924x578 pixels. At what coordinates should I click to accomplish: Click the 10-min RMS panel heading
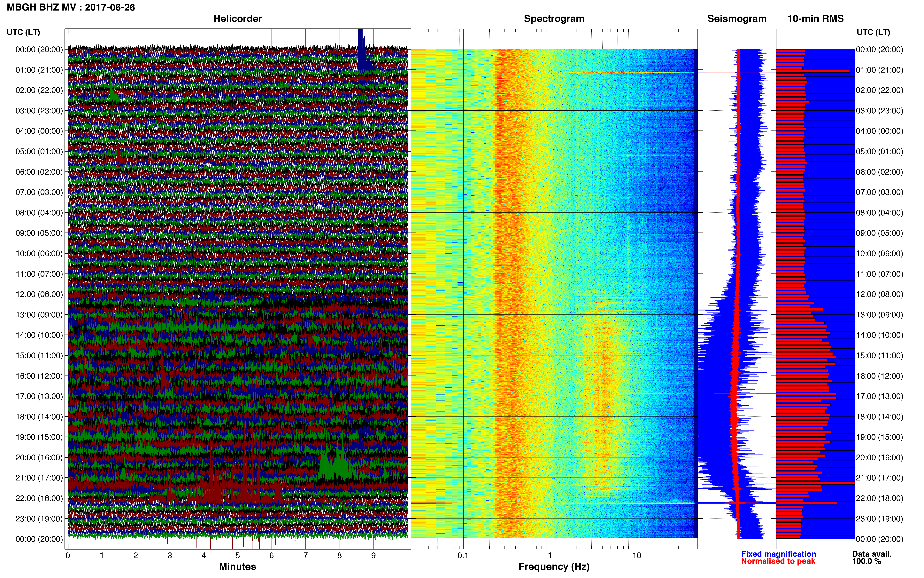pyautogui.click(x=816, y=19)
